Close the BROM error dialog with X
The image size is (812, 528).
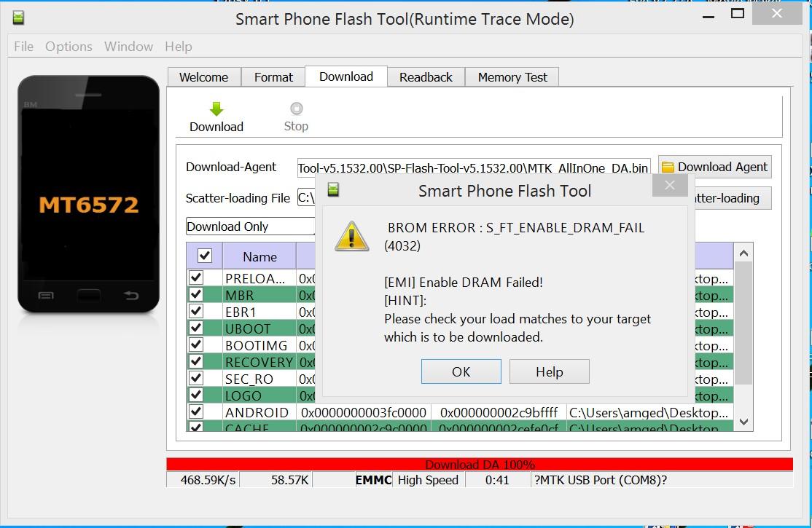(x=670, y=185)
